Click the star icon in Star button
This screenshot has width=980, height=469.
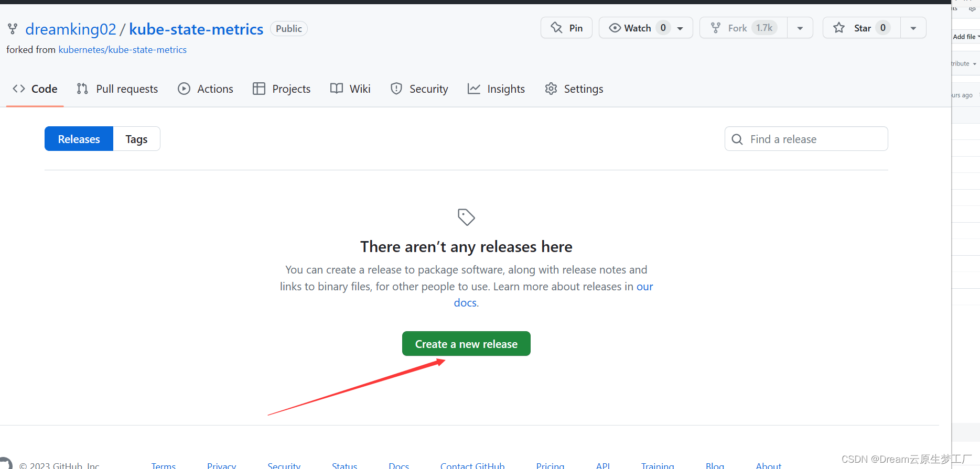click(x=839, y=28)
